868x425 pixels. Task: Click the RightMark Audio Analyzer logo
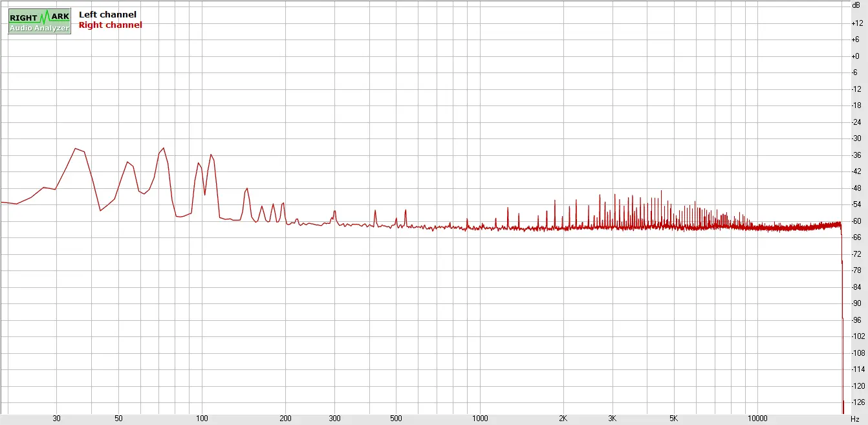pyautogui.click(x=39, y=21)
